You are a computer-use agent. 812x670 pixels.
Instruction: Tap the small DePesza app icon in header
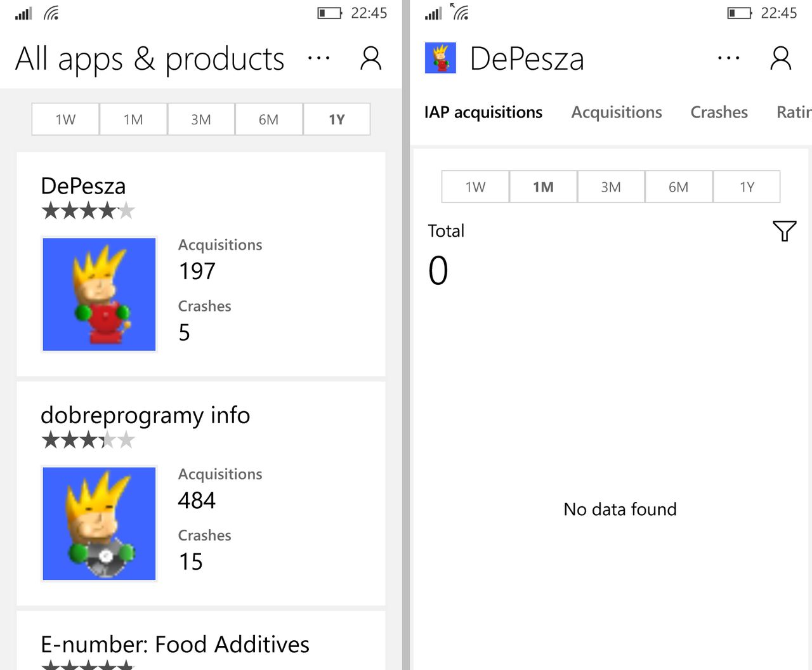[440, 58]
